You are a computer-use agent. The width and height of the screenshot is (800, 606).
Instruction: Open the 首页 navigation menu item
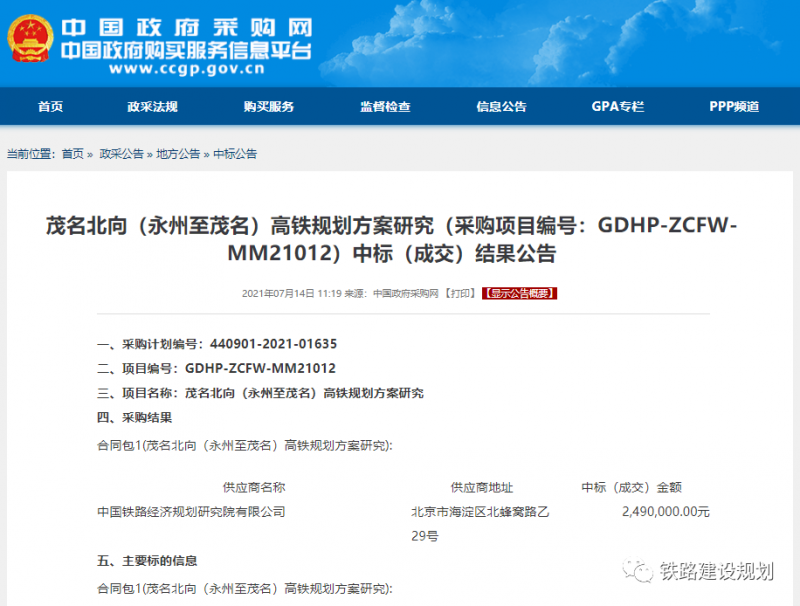pos(51,106)
